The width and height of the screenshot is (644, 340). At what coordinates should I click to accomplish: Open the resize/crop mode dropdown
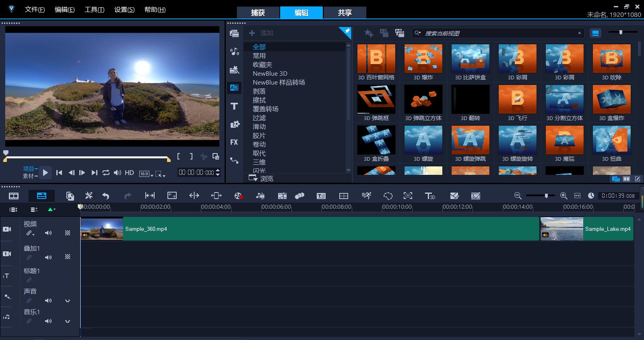click(x=160, y=174)
